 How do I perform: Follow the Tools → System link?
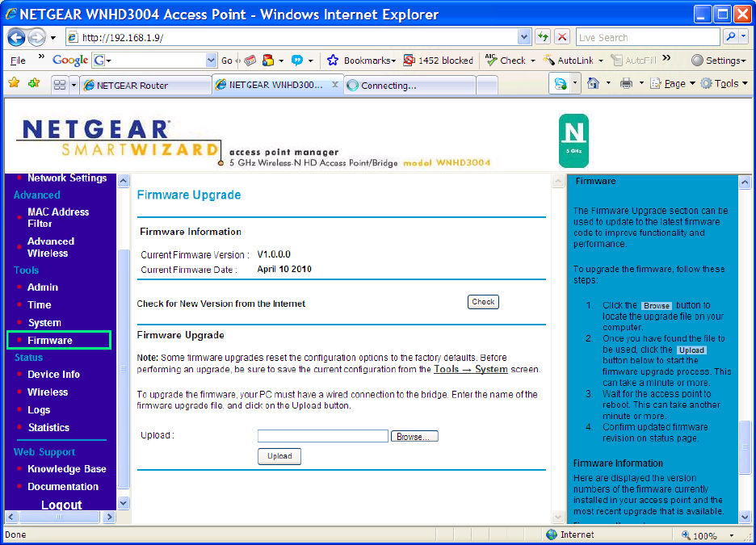471,369
